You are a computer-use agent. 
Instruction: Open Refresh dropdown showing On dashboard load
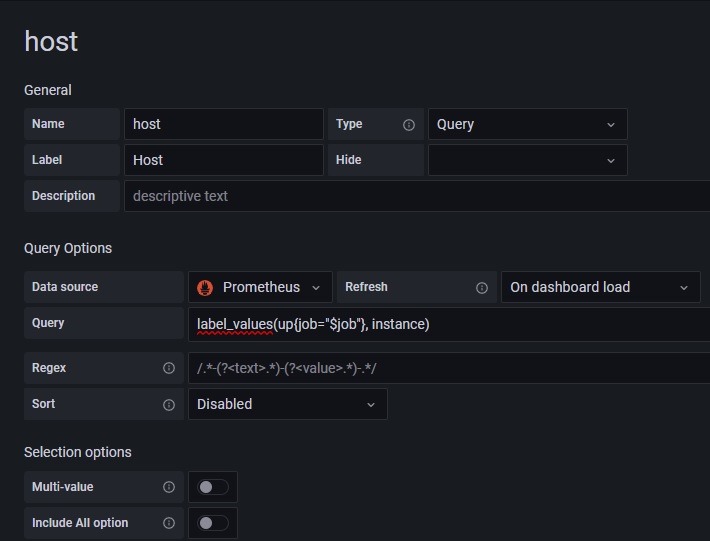599,287
